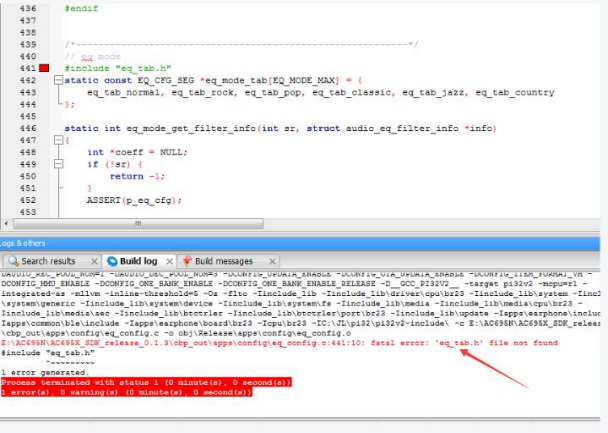Click '#include "eq_tab.h"' line in build log
This screenshot has width=608, height=433.
48,353
